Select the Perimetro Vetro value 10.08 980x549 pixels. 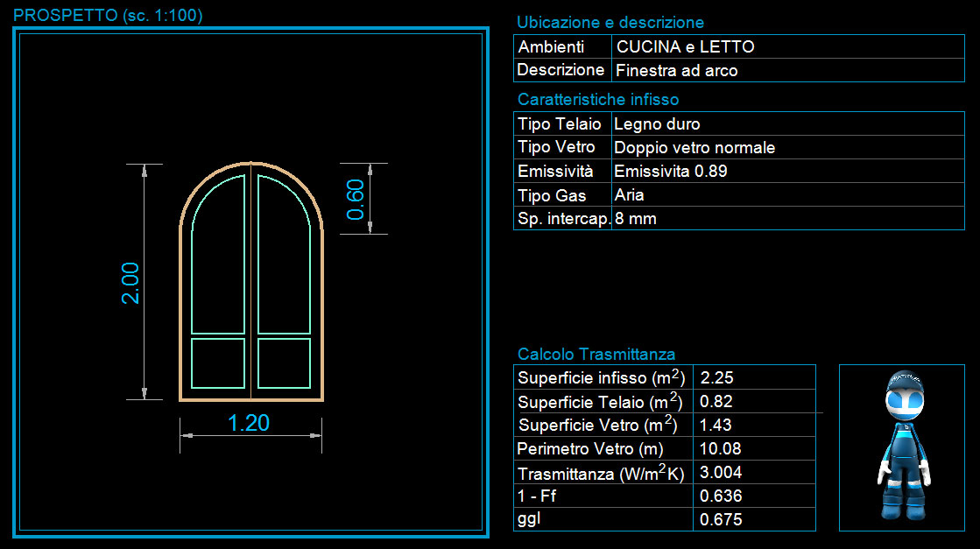pos(721,449)
